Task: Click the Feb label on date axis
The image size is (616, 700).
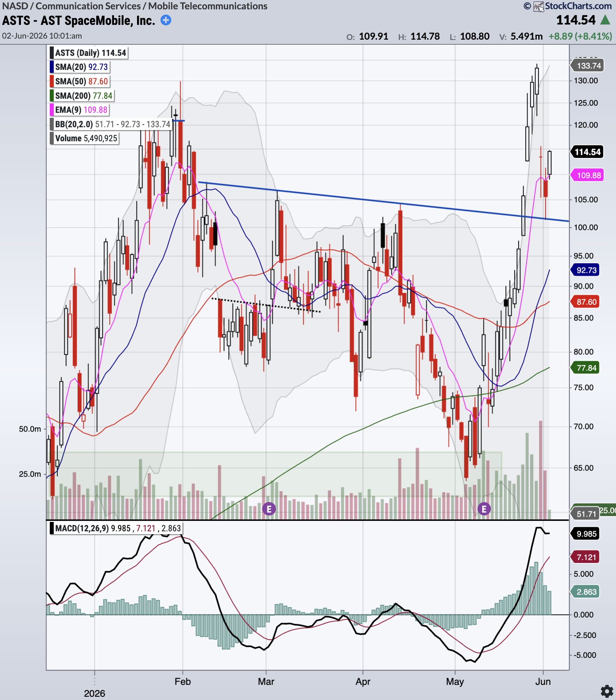Action: (x=183, y=682)
